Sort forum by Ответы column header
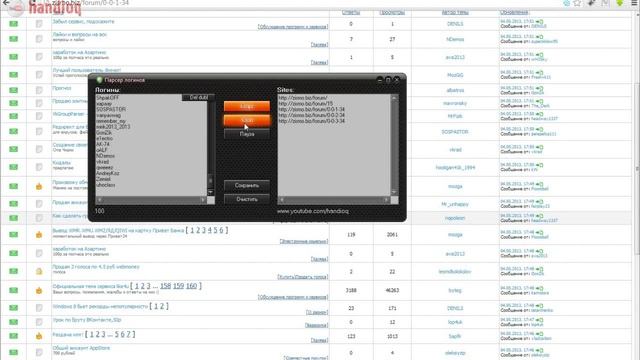This screenshot has width=640, height=360. 351,13
